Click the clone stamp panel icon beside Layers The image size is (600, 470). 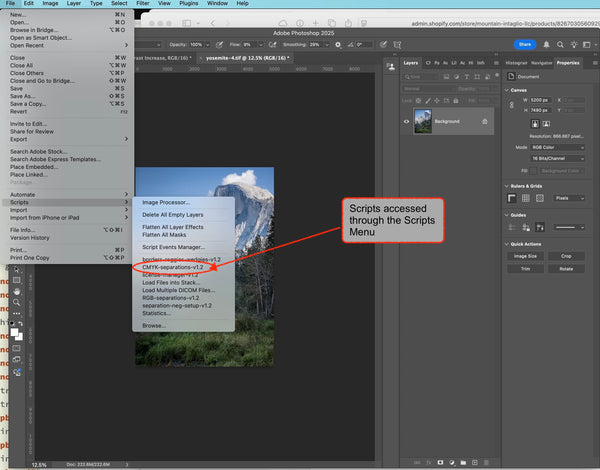click(391, 67)
